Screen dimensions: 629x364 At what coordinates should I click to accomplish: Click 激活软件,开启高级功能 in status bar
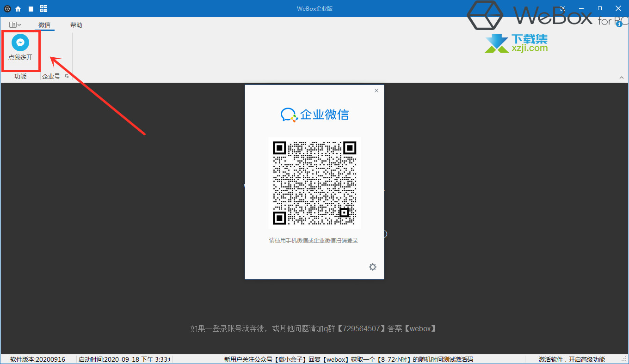[x=572, y=359]
